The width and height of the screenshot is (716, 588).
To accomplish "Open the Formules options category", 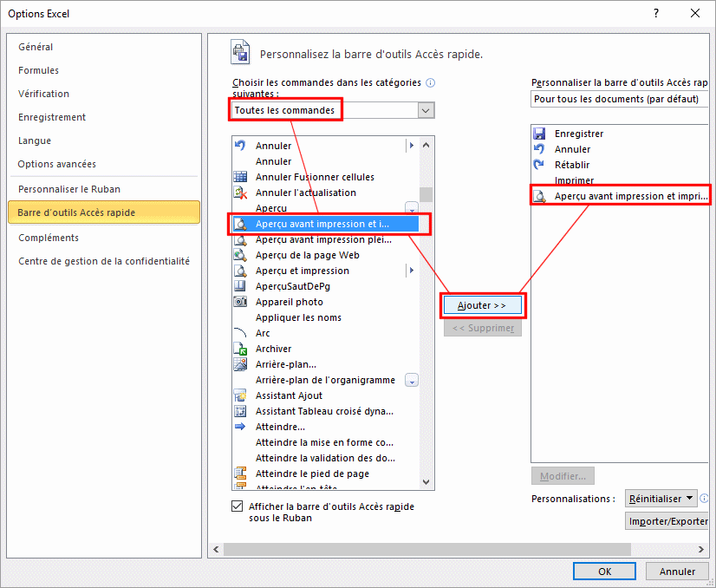I will (38, 70).
